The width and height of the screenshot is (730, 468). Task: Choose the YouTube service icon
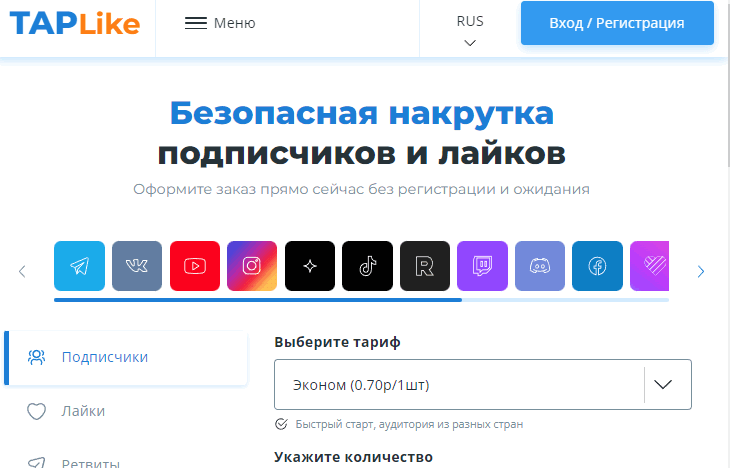(x=195, y=266)
